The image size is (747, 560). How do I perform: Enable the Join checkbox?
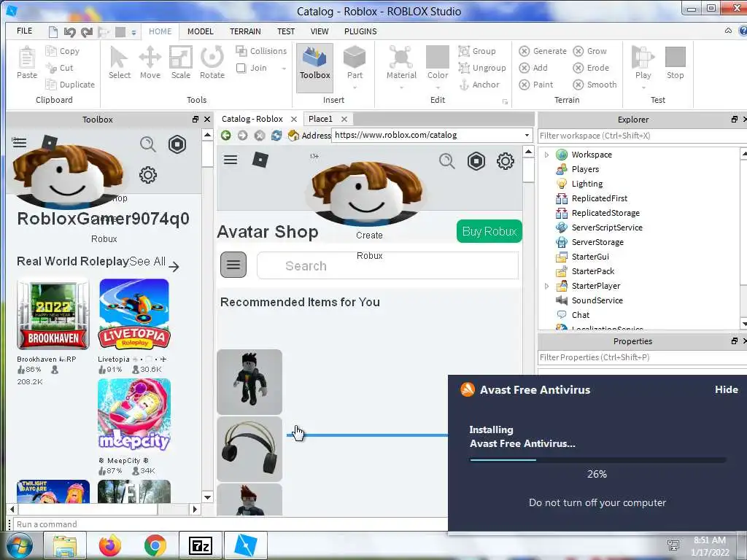point(241,68)
